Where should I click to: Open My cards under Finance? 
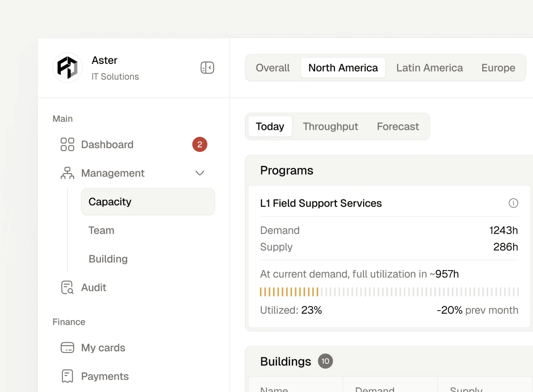coord(134,348)
